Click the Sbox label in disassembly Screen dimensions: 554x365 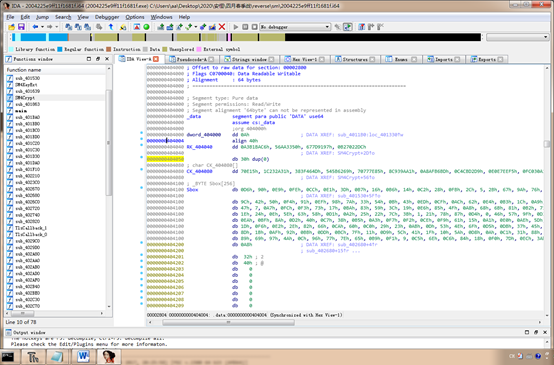tap(192, 190)
